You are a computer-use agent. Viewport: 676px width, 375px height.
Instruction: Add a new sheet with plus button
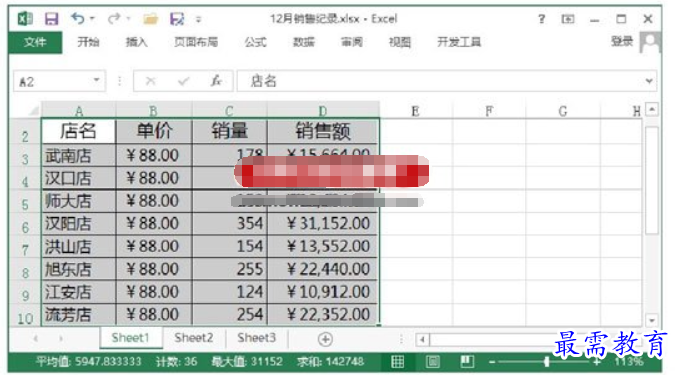[x=325, y=339]
